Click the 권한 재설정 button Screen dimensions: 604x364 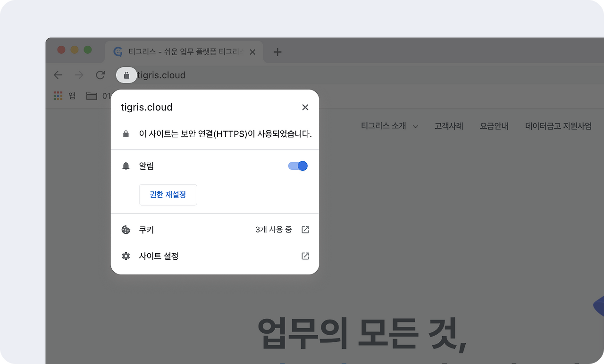click(168, 195)
